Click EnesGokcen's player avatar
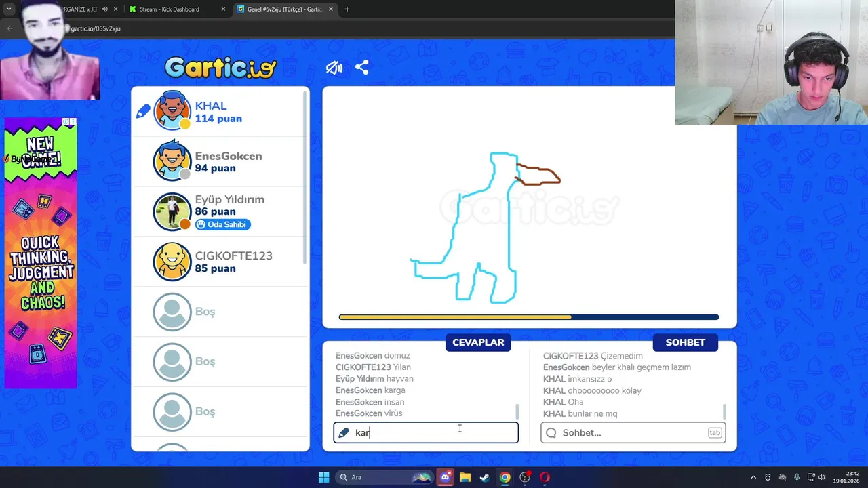This screenshot has width=868, height=488. [172, 161]
